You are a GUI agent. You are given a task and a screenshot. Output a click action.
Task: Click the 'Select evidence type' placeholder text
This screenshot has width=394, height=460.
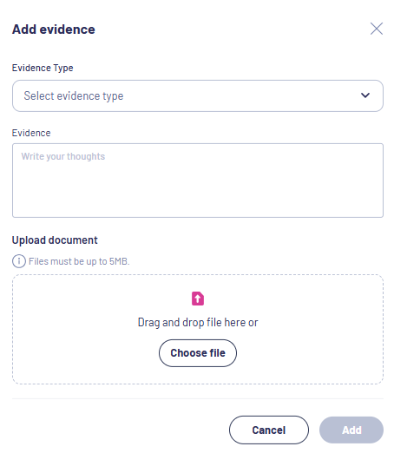coord(73,96)
